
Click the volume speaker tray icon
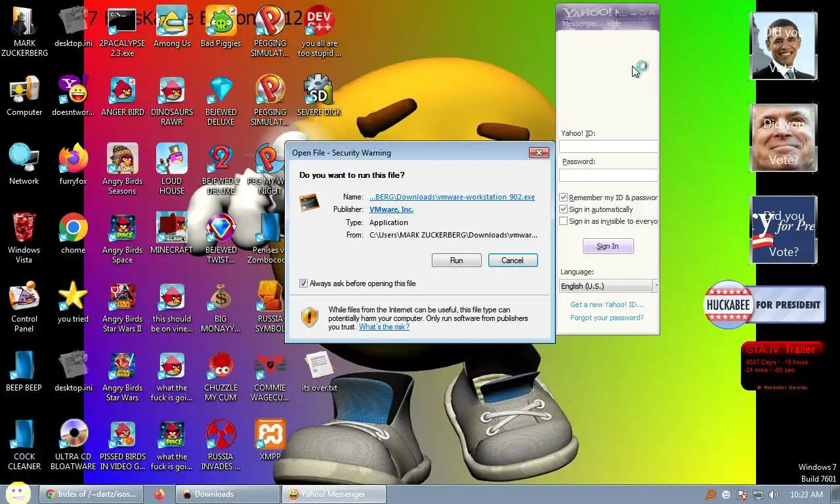774,495
